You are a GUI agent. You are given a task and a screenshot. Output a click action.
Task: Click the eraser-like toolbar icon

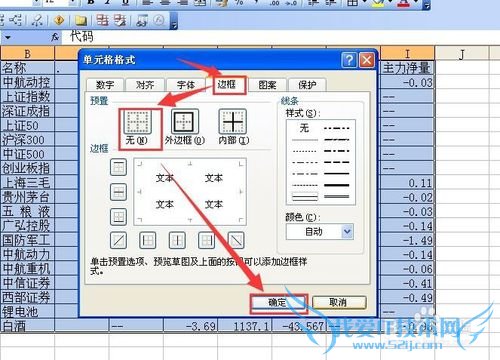[x=37, y=21]
